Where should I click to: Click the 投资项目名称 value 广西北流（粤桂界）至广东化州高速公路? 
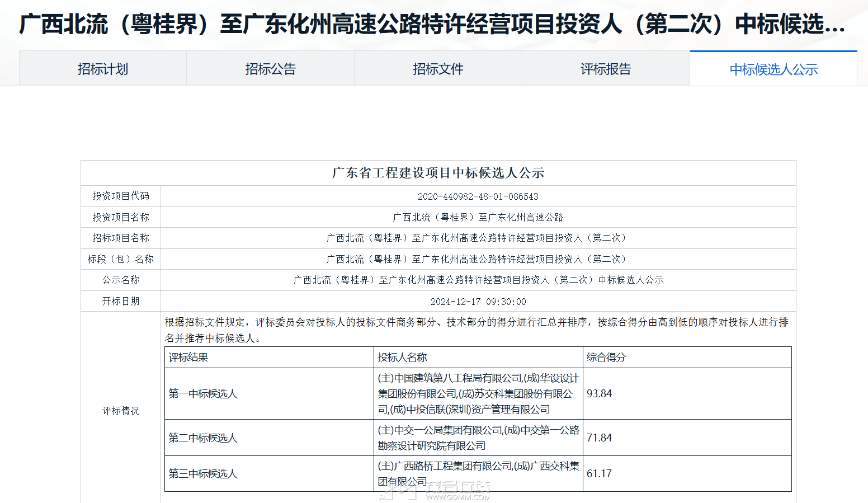(478, 217)
